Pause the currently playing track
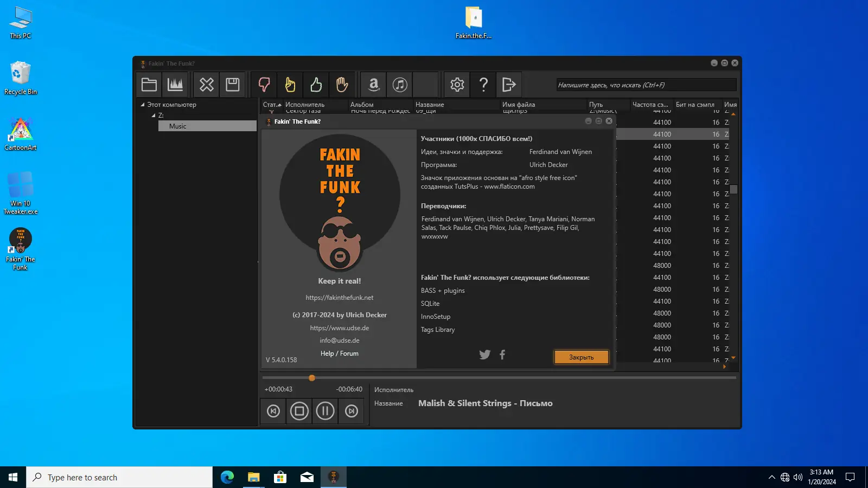The width and height of the screenshot is (868, 488). (325, 411)
